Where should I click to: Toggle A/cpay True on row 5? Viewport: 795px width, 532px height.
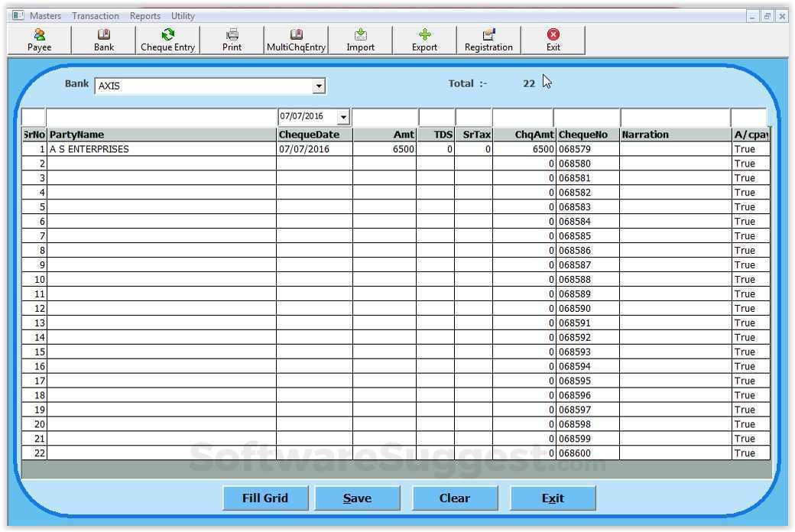point(748,206)
